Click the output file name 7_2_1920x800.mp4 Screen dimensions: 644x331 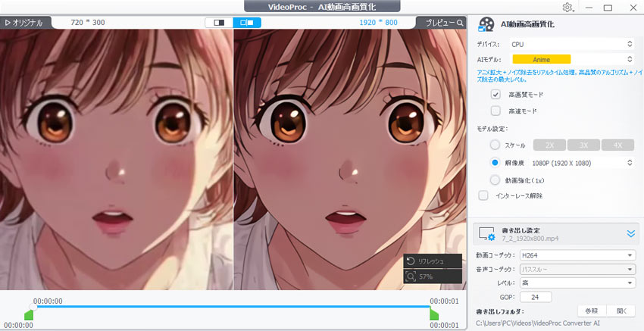[x=530, y=239]
